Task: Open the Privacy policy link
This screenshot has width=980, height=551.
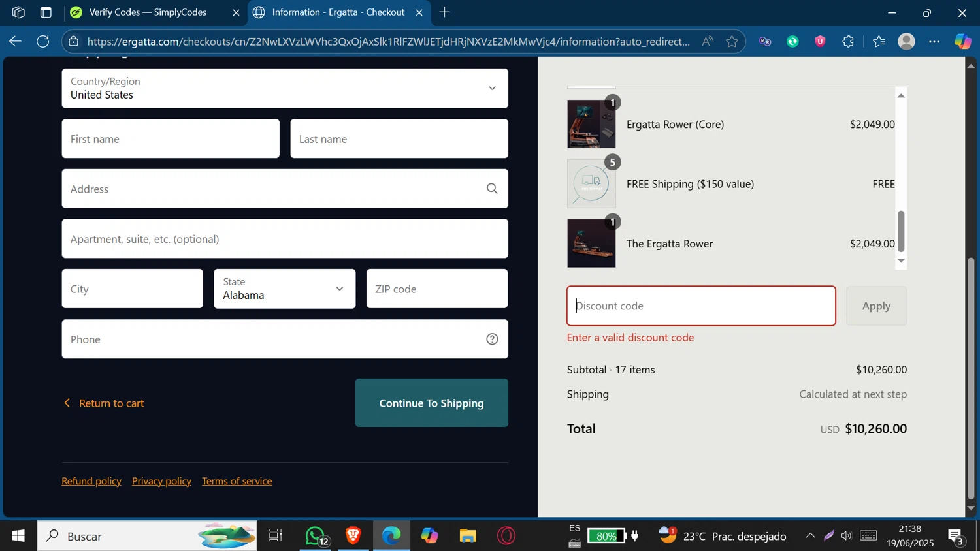Action: (161, 481)
